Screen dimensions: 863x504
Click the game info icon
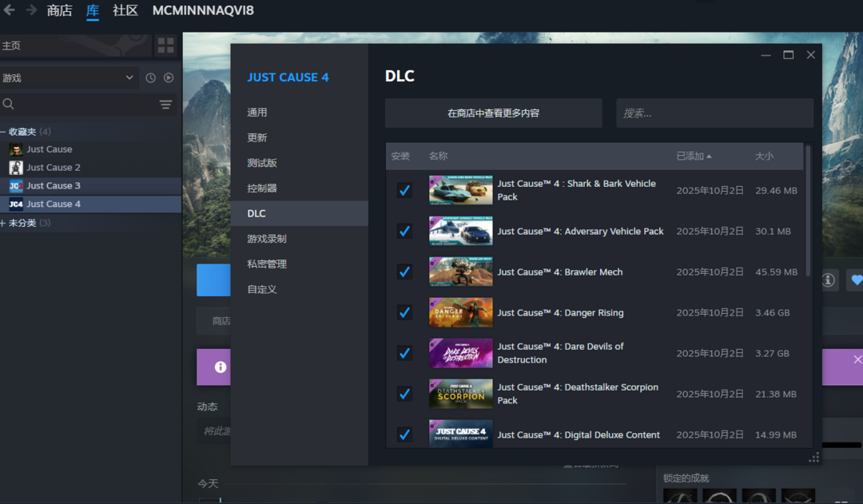pyautogui.click(x=829, y=280)
